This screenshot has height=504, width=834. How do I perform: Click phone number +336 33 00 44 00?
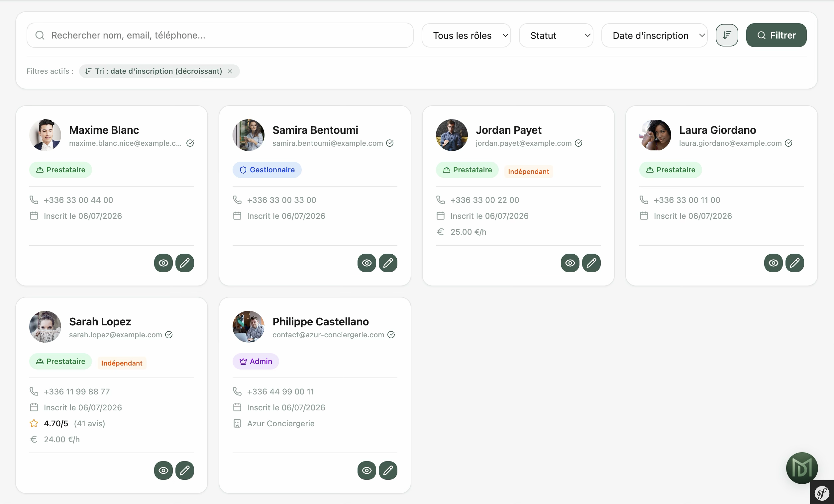[78, 200]
